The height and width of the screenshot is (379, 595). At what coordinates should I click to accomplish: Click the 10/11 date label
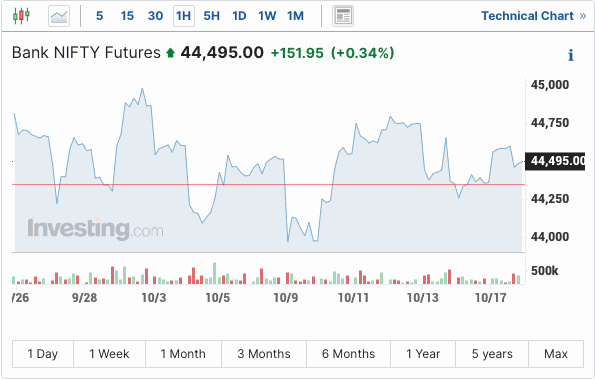353,298
